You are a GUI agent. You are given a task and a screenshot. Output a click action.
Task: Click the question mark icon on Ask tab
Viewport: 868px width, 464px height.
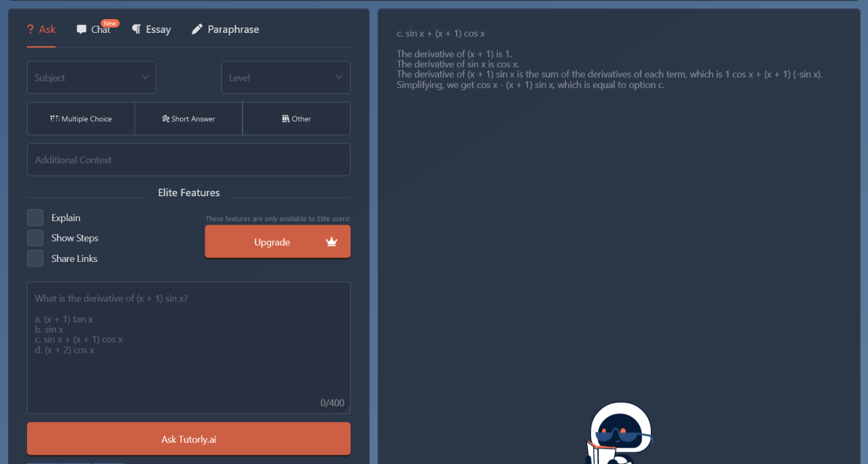(x=30, y=29)
